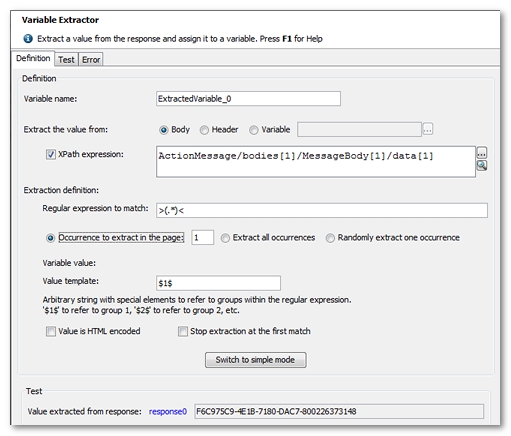Select Occurrence to extract in the page option
The height and width of the screenshot is (436, 511).
pos(50,238)
